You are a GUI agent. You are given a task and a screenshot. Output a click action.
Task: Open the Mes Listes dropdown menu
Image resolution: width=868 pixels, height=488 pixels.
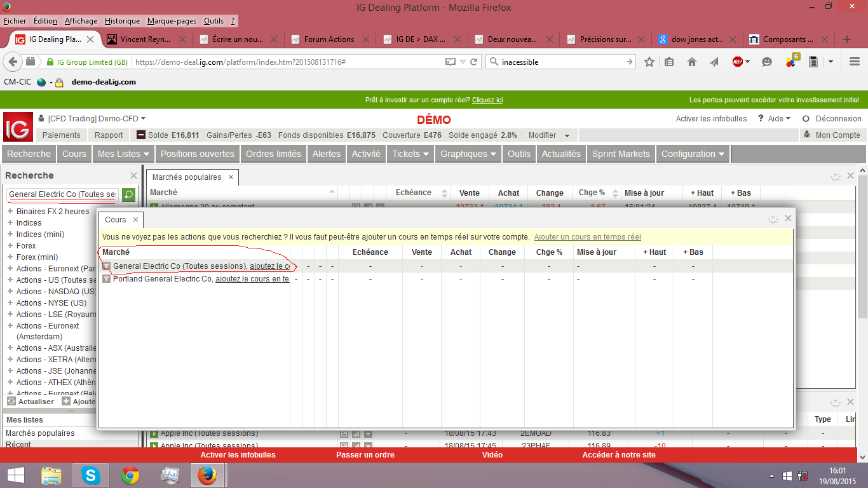(x=124, y=154)
